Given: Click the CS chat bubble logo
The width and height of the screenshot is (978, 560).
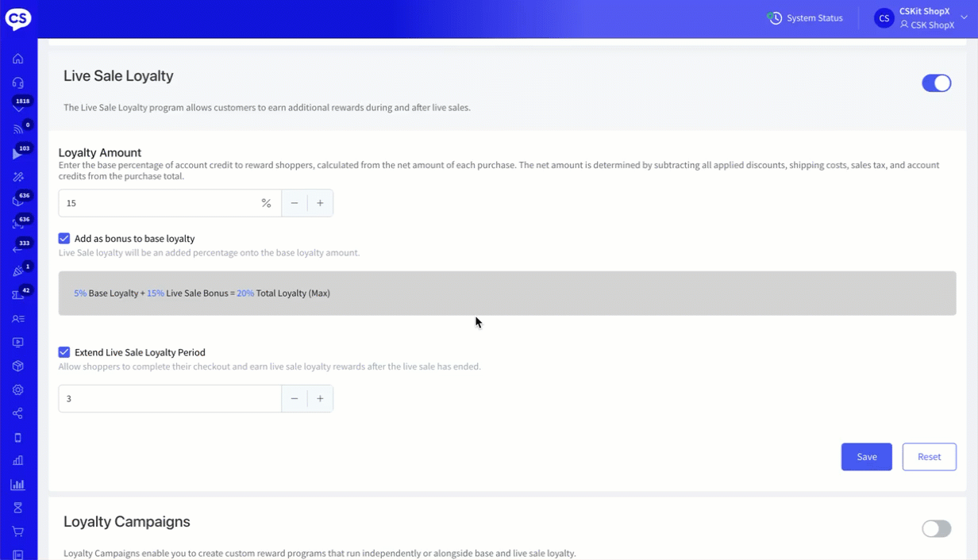Looking at the screenshot, I should 18,18.
